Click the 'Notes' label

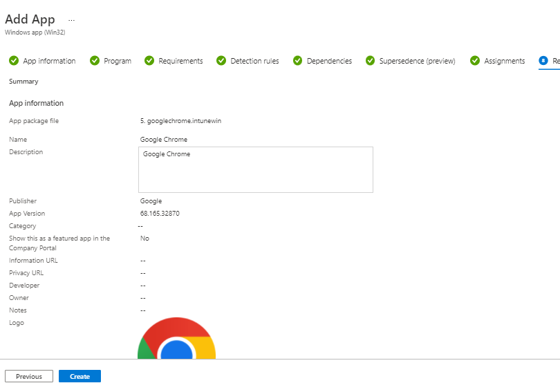pos(18,310)
